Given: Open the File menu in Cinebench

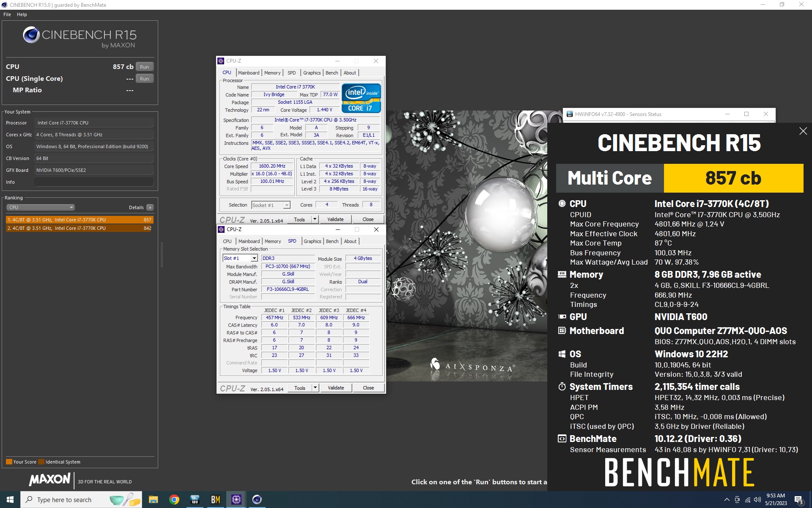Looking at the screenshot, I should click(x=7, y=14).
